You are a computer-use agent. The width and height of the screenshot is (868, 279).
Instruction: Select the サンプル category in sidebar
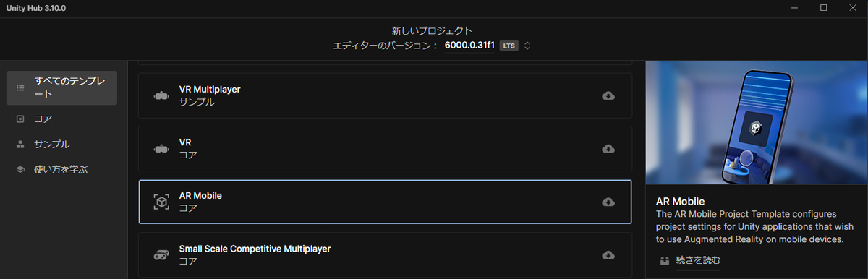pyautogui.click(x=61, y=144)
